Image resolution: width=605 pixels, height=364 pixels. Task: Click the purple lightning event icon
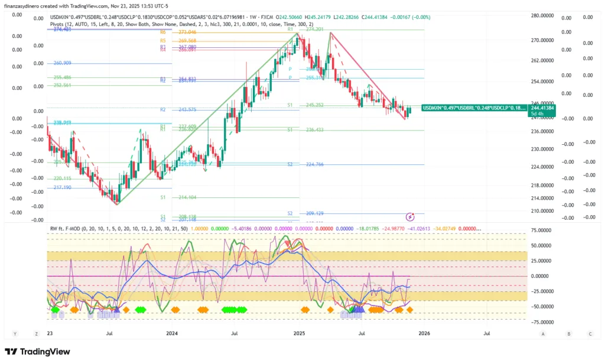411,217
